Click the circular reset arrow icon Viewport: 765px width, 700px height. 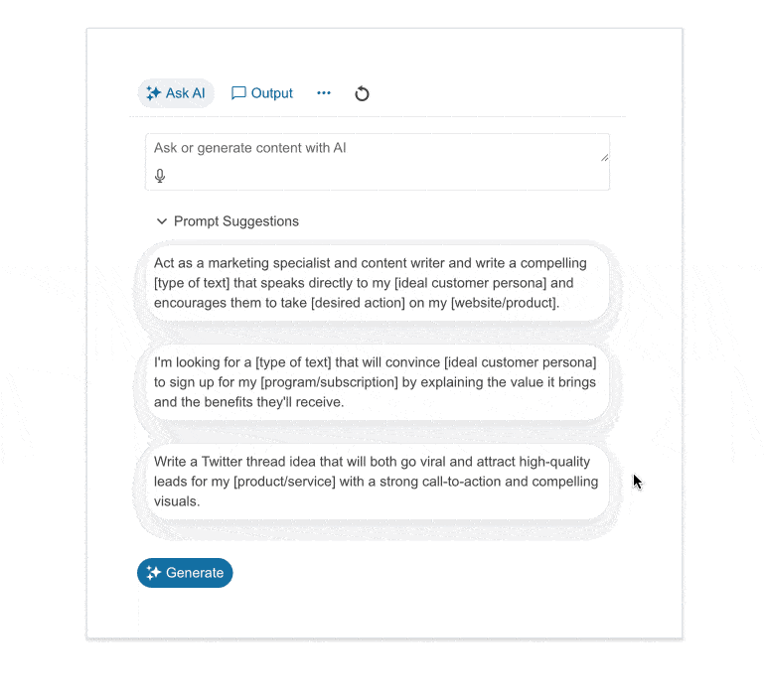[362, 94]
